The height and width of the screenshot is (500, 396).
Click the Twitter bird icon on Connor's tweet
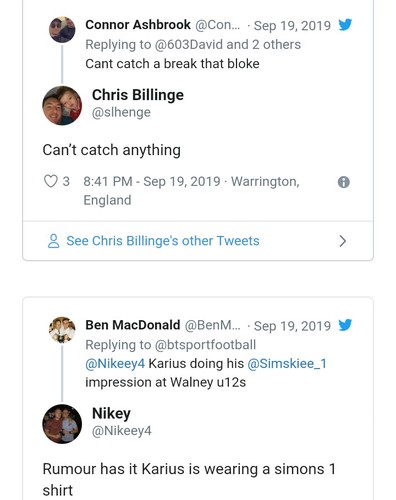(345, 25)
